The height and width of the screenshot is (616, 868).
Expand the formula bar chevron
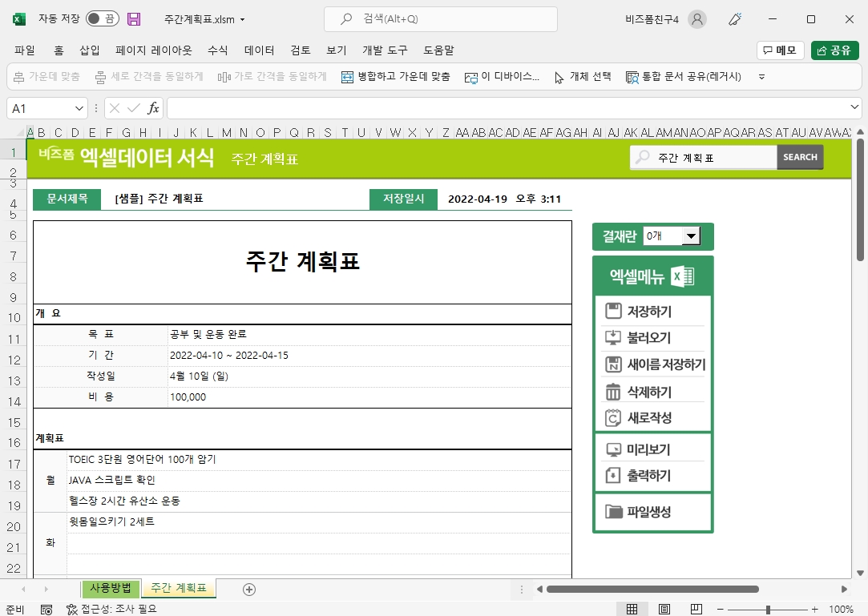855,108
